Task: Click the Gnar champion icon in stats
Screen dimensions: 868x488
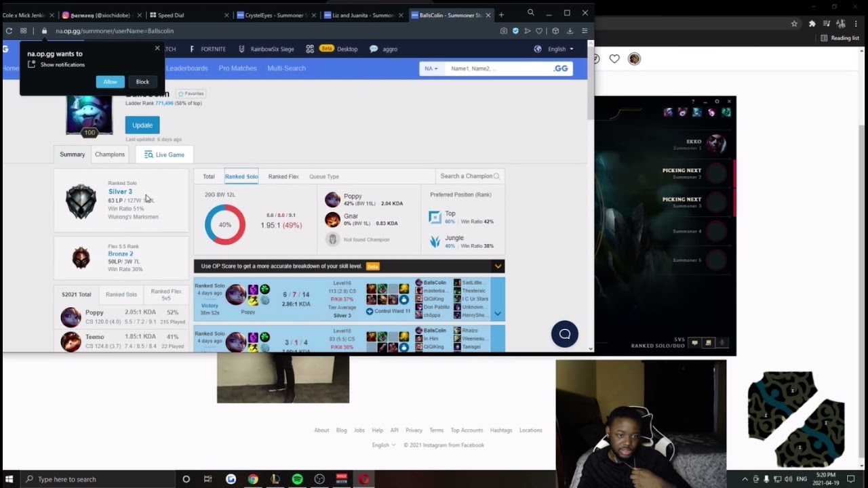Action: pos(332,220)
